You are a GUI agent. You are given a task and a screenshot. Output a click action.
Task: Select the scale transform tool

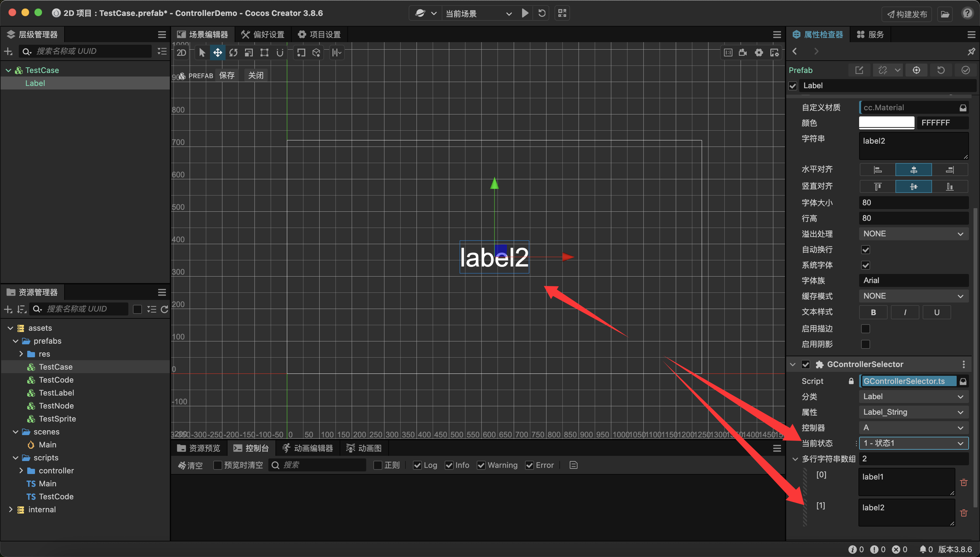[x=249, y=53]
